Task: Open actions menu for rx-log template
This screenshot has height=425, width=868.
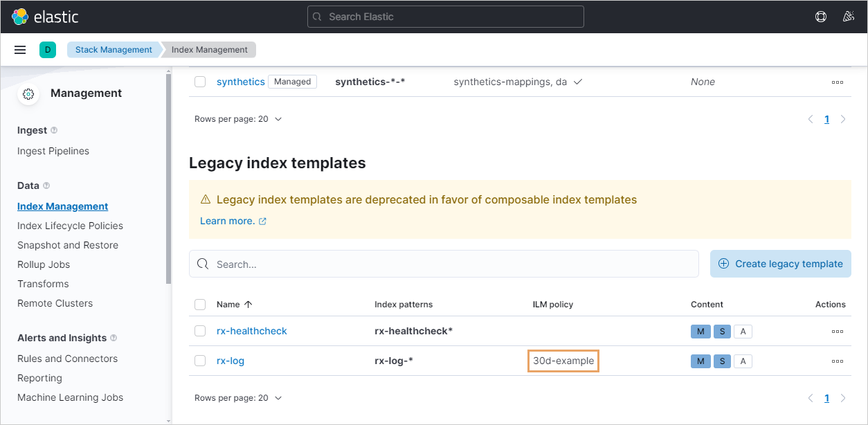Action: [x=837, y=361]
